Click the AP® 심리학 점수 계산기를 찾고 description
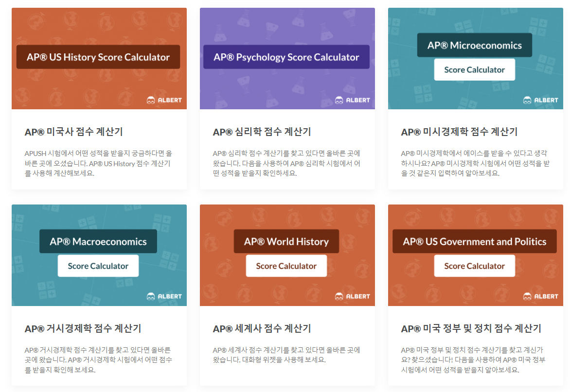Image resolution: width=570 pixels, height=392 pixels. pyautogui.click(x=286, y=163)
